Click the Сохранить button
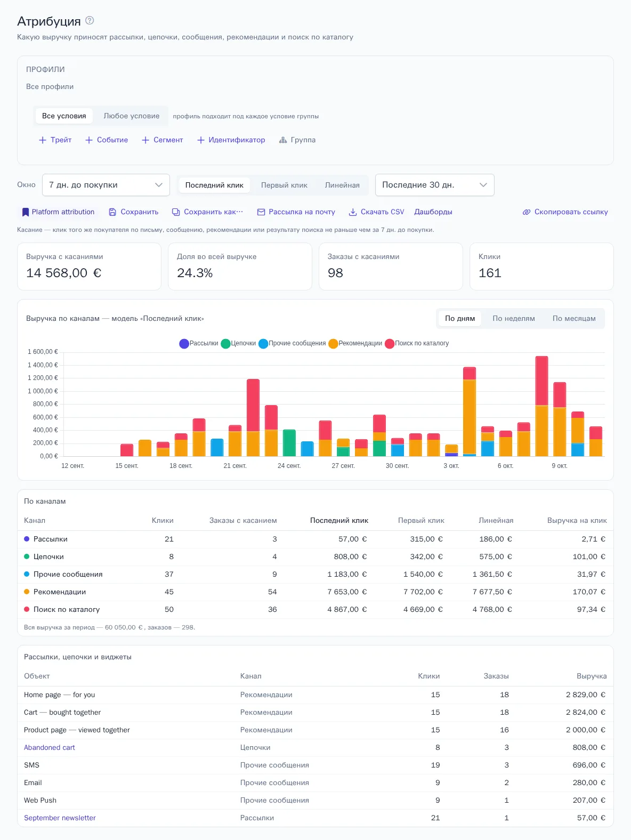The height and width of the screenshot is (840, 631). click(134, 212)
